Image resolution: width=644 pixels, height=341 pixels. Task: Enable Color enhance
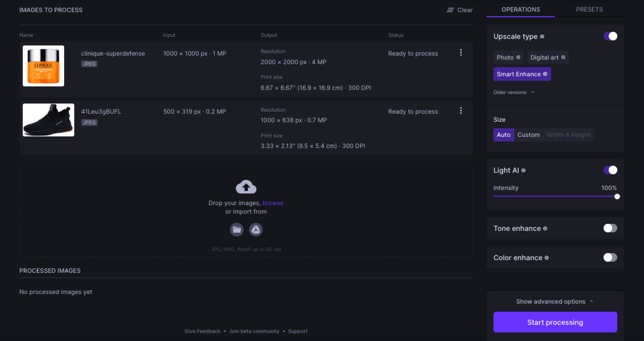(610, 258)
